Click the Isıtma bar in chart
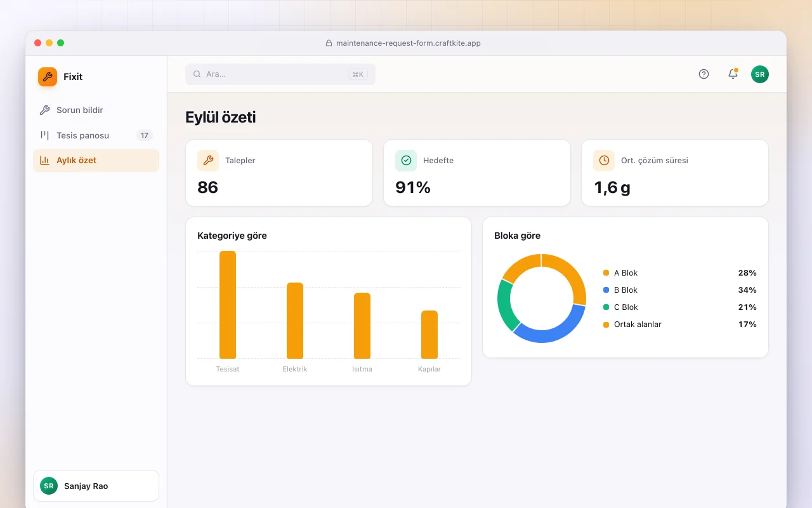The height and width of the screenshot is (508, 812). [x=362, y=326]
